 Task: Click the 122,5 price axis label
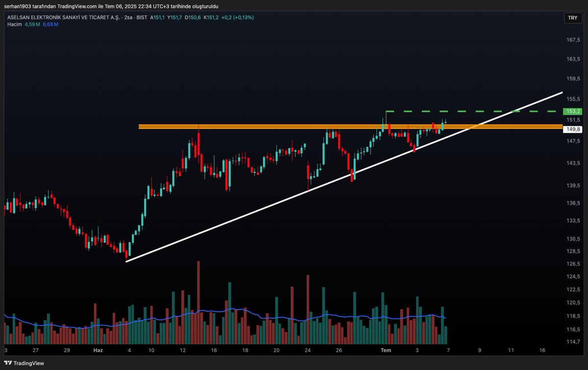573,290
